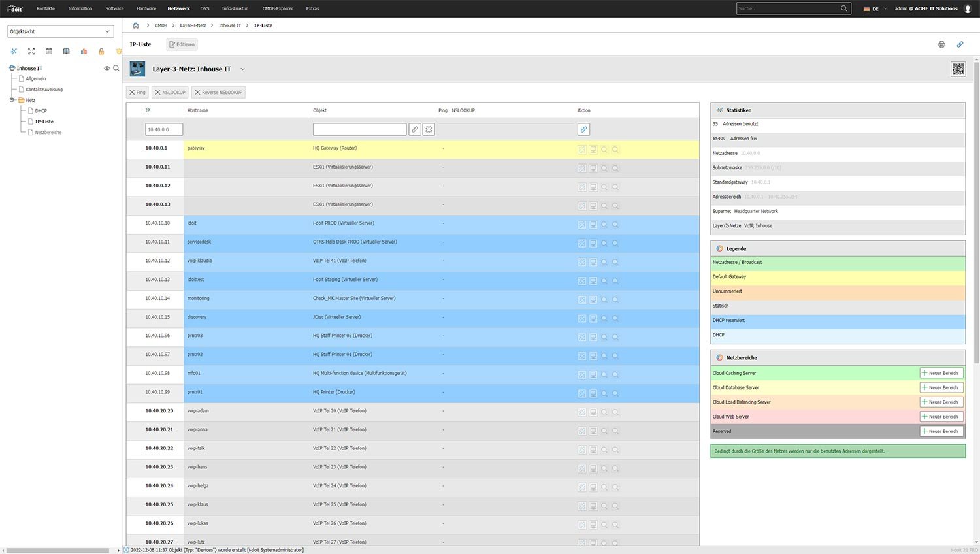Screen dimensions: 980x554
Task: Open the CMDB-Explorer icon in the sidebar toolbar
Action: pos(14,51)
